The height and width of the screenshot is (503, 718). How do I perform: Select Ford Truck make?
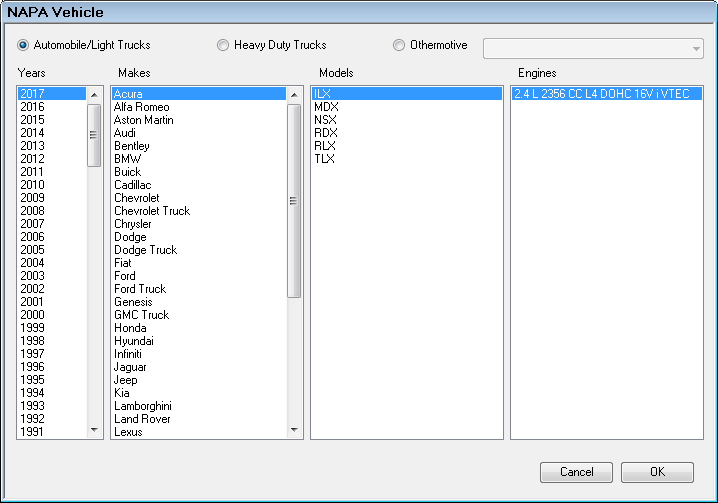pos(140,289)
